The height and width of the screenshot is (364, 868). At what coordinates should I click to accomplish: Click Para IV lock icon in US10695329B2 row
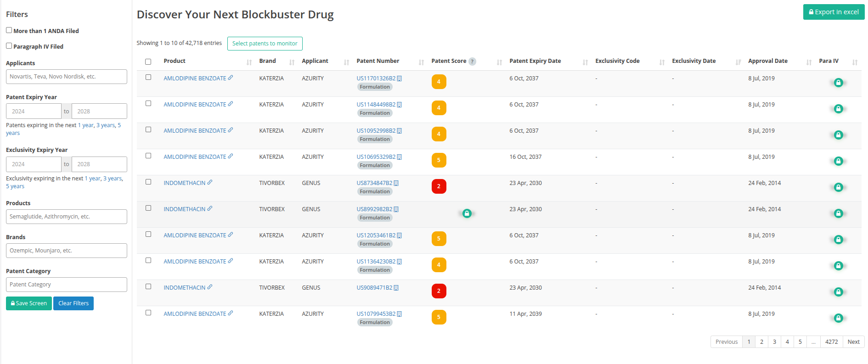point(838,161)
